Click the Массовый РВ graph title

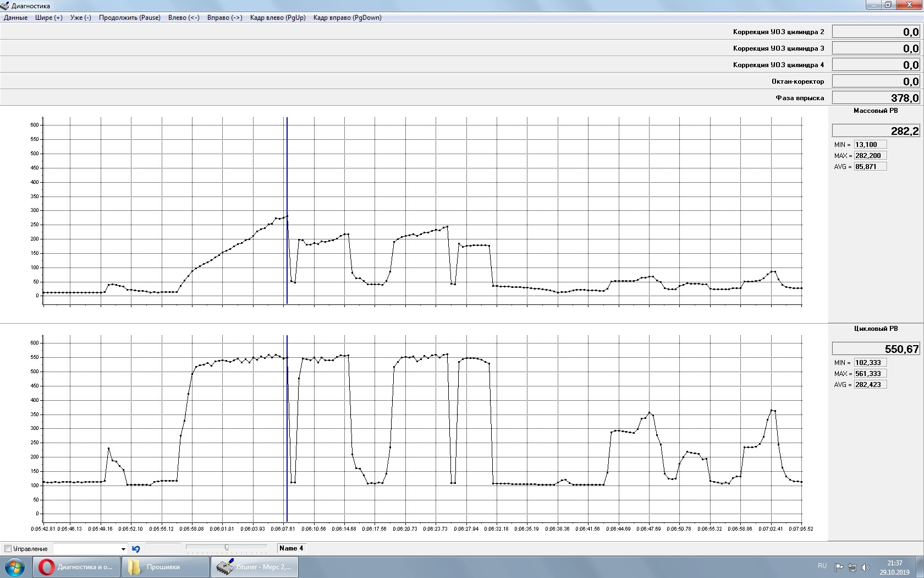pos(876,111)
